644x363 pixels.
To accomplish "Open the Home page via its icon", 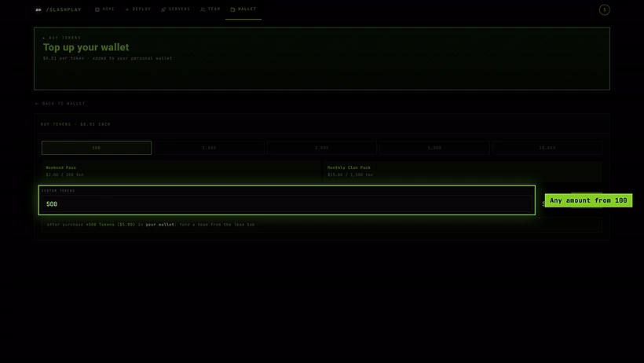I will pyautogui.click(x=97, y=9).
